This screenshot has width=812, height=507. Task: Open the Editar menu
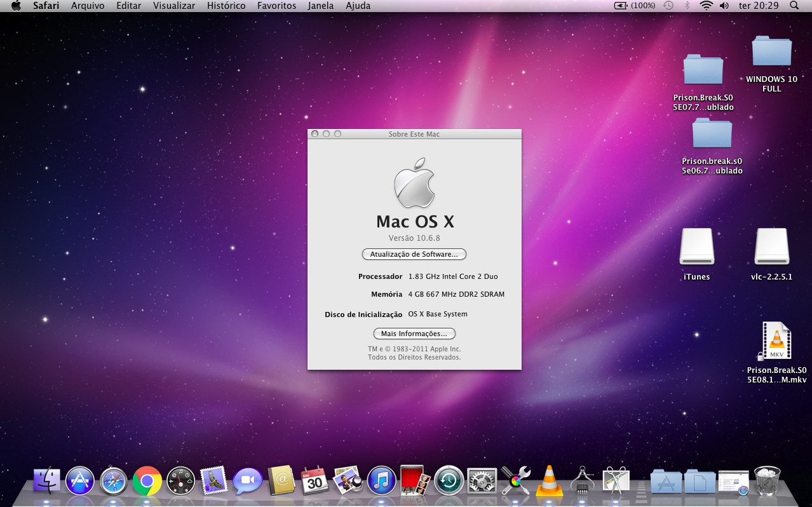pyautogui.click(x=129, y=6)
